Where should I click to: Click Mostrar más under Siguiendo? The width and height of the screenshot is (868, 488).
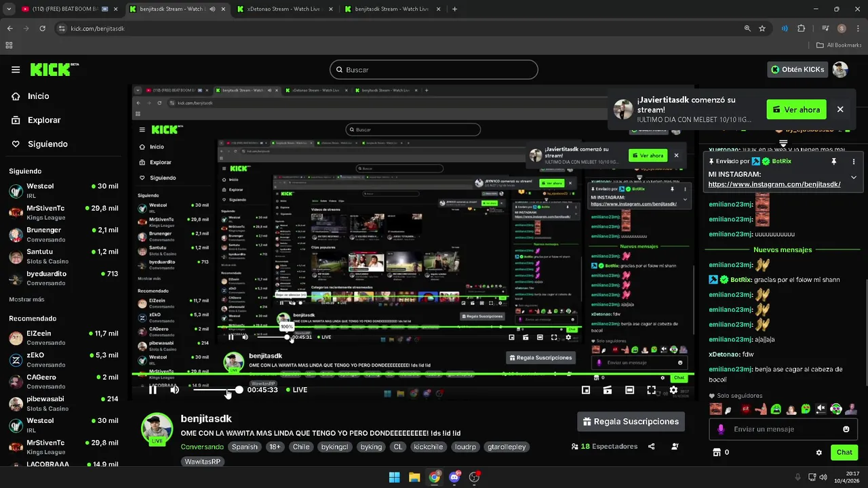[26, 299]
